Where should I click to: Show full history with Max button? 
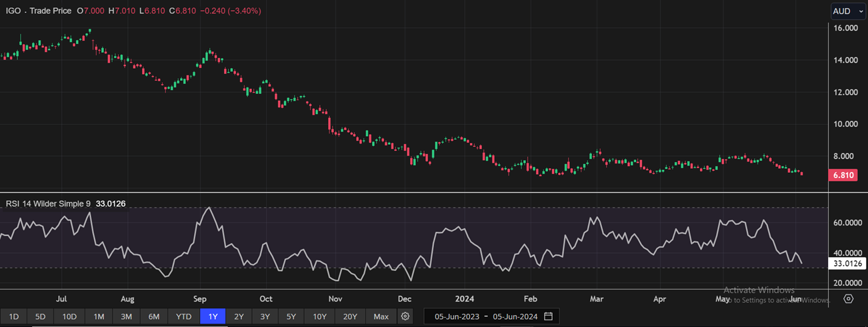pyautogui.click(x=381, y=316)
